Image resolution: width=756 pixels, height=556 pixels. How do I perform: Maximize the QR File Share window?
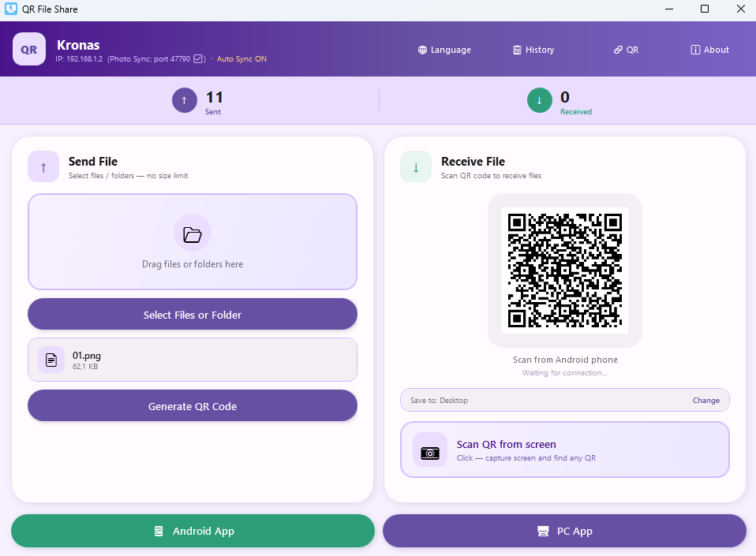[705, 9]
